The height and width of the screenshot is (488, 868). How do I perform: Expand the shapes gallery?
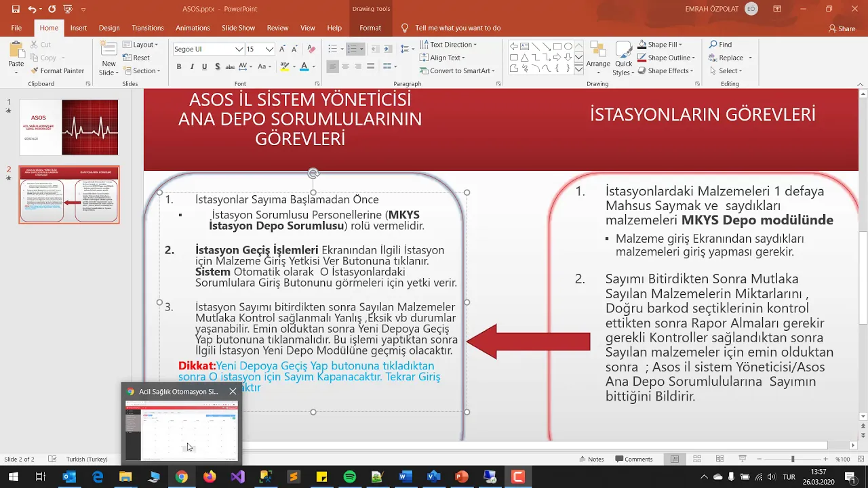tap(578, 69)
